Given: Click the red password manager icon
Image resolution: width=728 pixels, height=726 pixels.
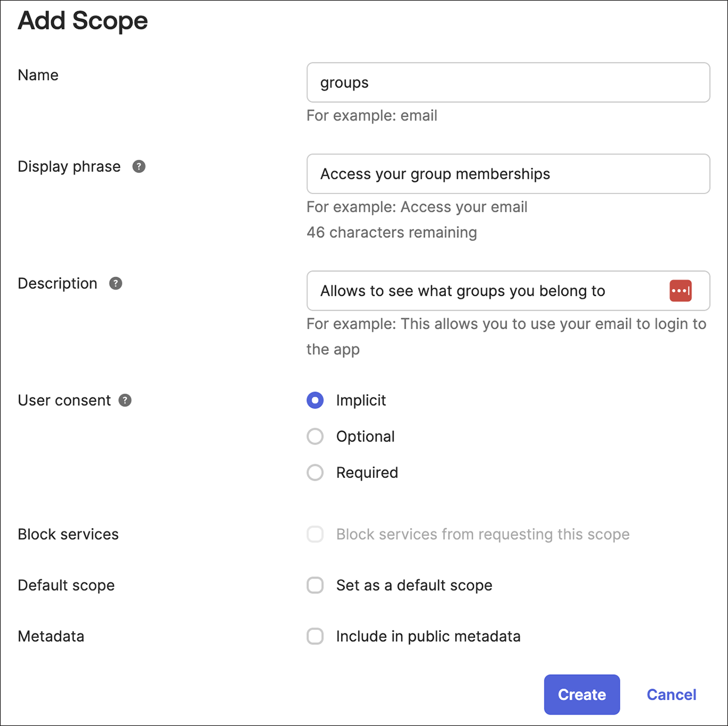Looking at the screenshot, I should [x=680, y=291].
